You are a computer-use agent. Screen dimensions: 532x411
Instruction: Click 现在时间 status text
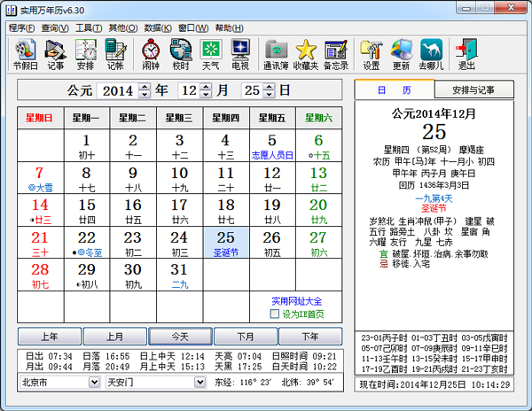pyautogui.click(x=434, y=384)
